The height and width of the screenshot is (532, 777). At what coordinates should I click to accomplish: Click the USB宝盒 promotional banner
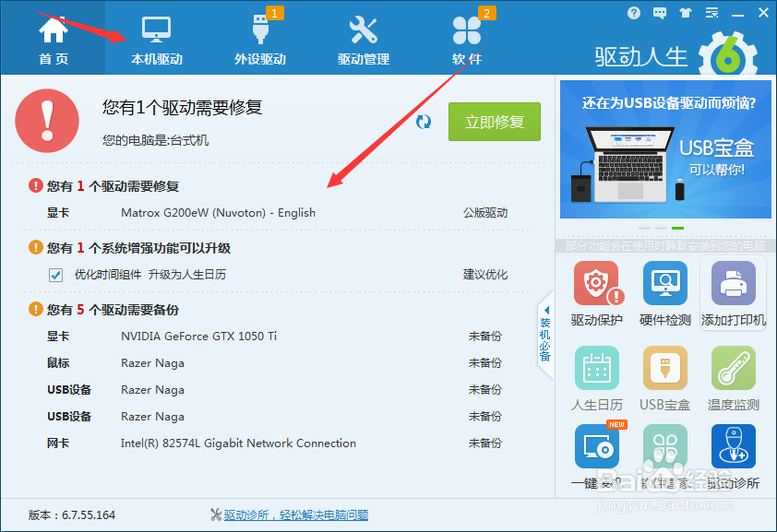click(665, 149)
